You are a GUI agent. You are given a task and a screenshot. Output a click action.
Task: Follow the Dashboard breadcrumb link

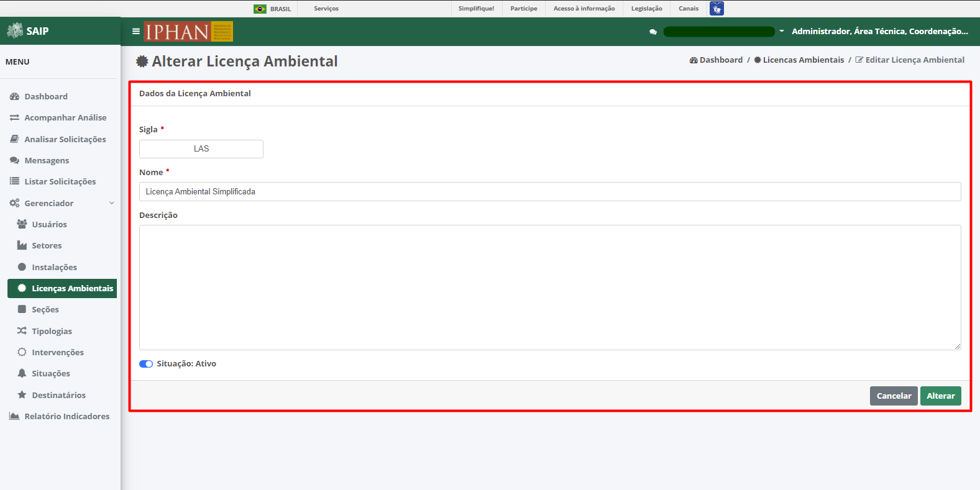pos(721,60)
